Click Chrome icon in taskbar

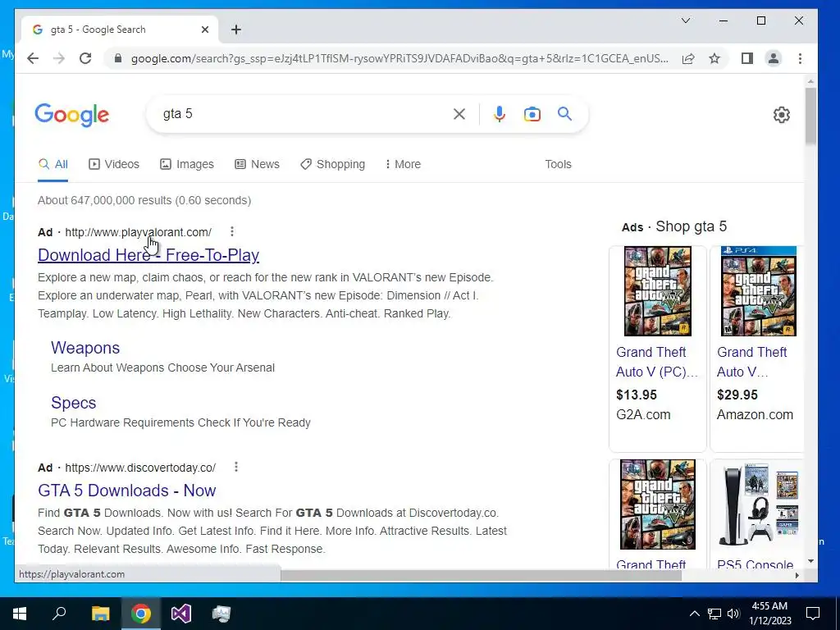tap(141, 614)
